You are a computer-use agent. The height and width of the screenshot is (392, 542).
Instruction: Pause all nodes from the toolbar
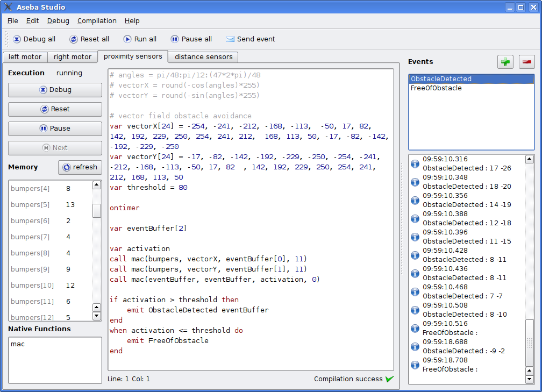point(191,39)
